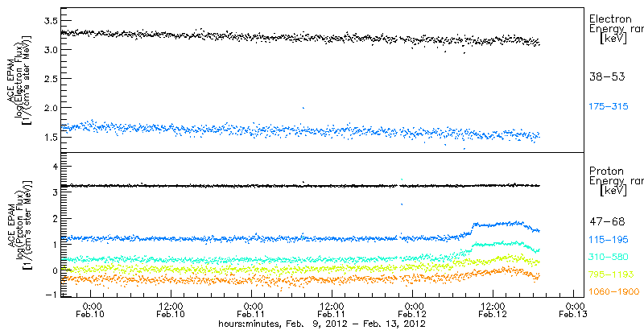Click the orange 1060-1900 legend label

613,292
